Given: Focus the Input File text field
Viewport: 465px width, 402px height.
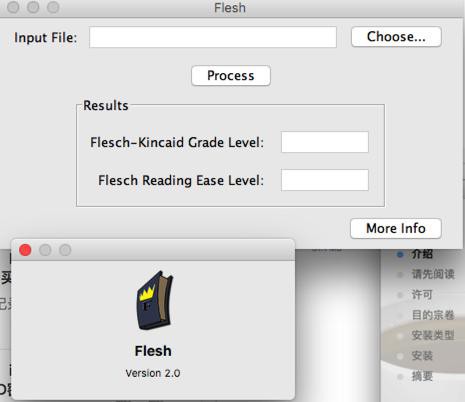Looking at the screenshot, I should [x=213, y=37].
